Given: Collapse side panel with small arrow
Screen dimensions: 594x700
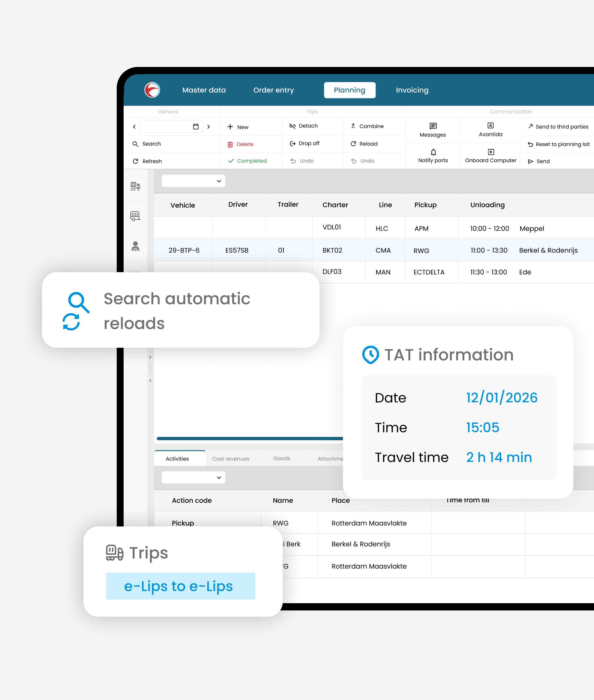Looking at the screenshot, I should (x=150, y=381).
